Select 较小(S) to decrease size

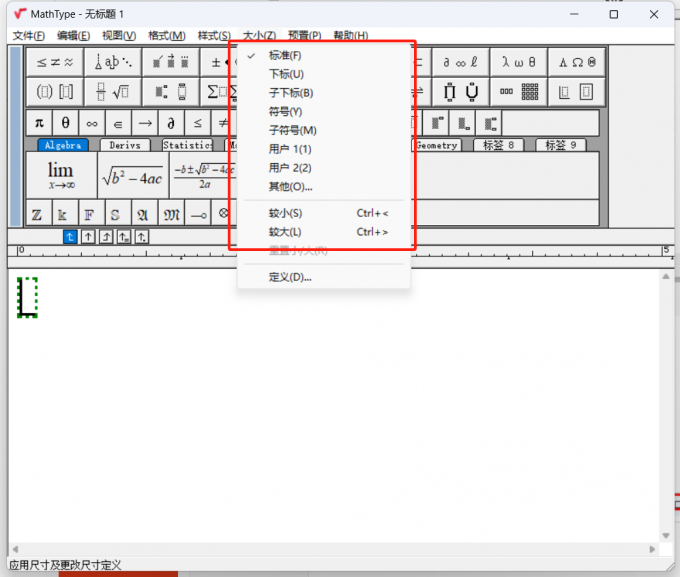(x=324, y=213)
